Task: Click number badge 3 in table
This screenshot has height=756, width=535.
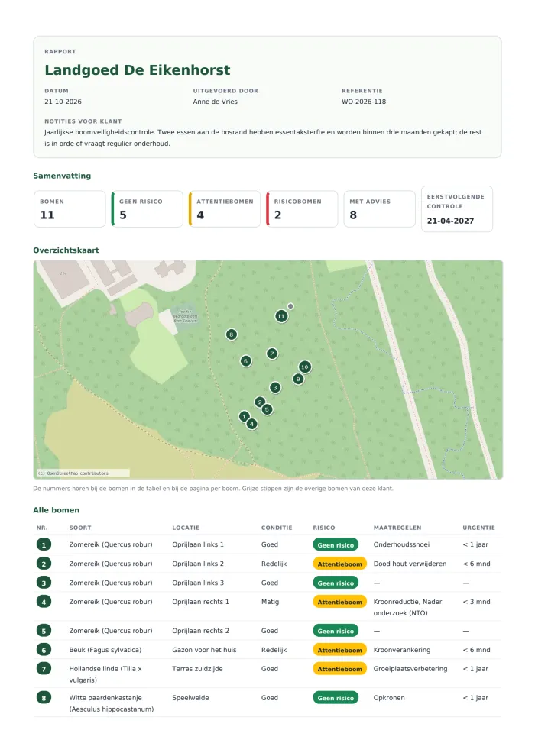Action: (44, 583)
